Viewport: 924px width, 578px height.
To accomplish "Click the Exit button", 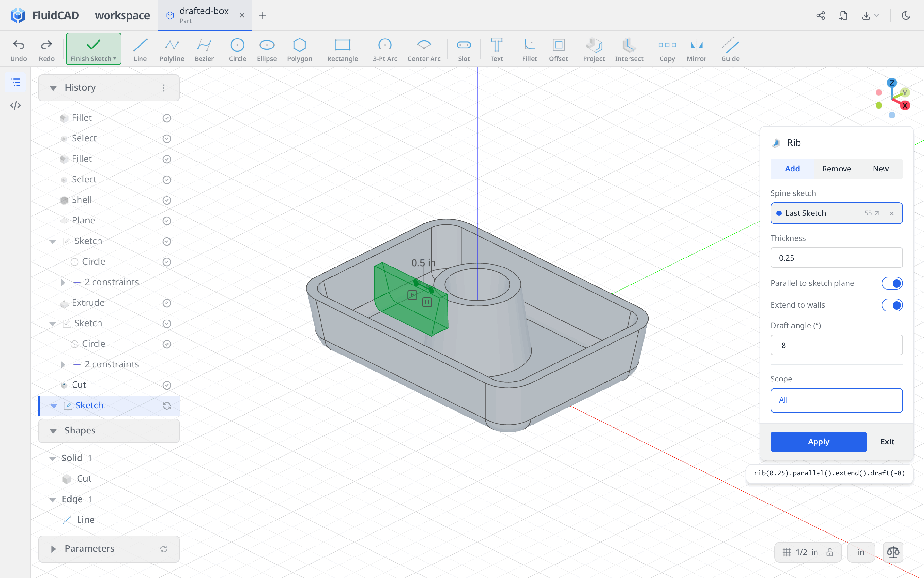I will point(887,442).
